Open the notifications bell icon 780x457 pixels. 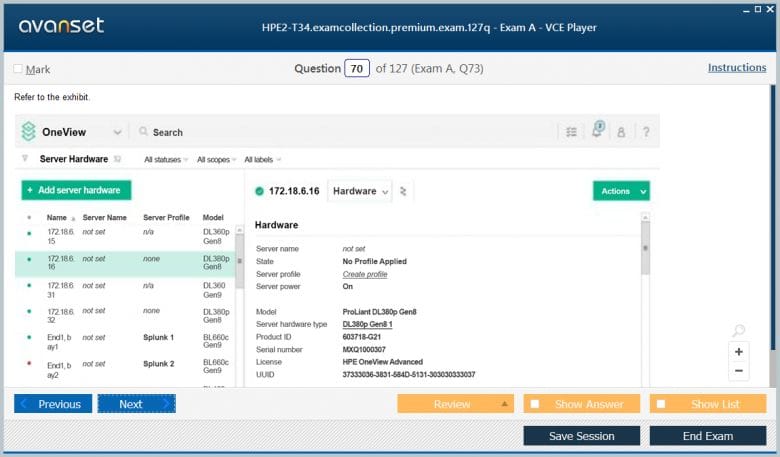click(x=597, y=131)
